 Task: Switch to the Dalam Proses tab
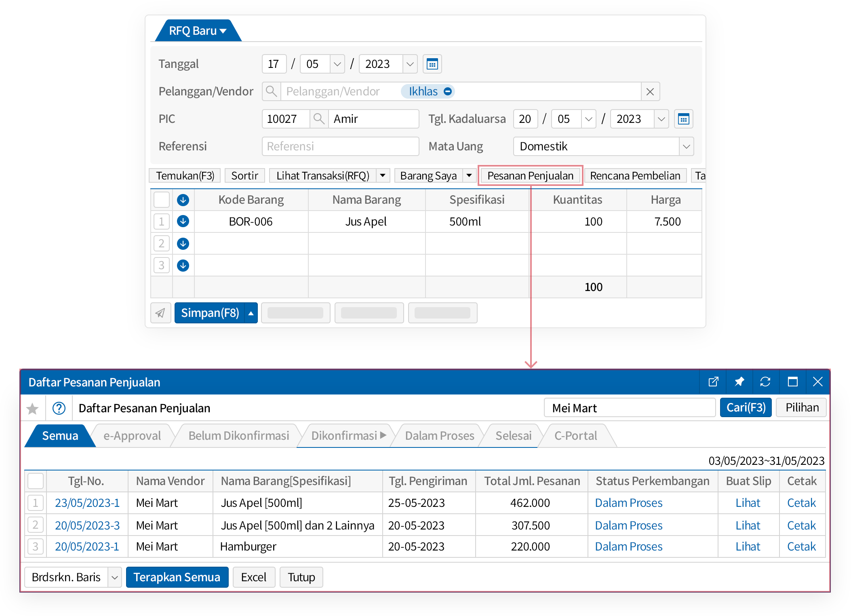click(439, 436)
